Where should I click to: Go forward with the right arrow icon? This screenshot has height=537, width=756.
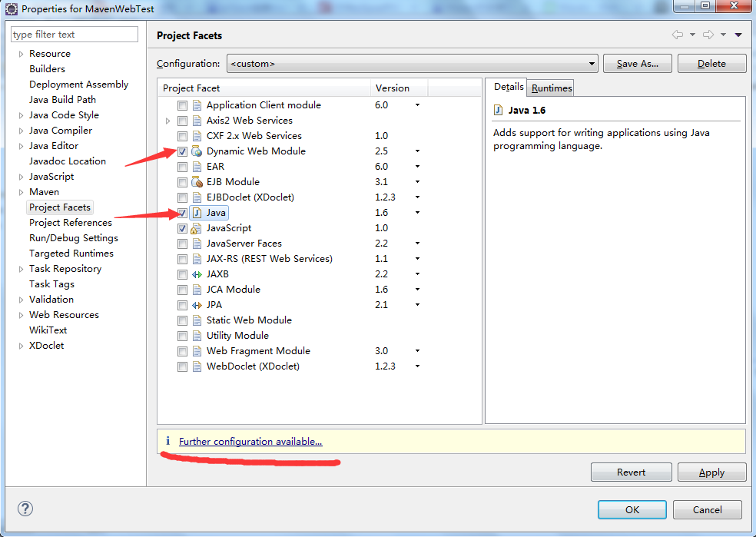click(708, 35)
